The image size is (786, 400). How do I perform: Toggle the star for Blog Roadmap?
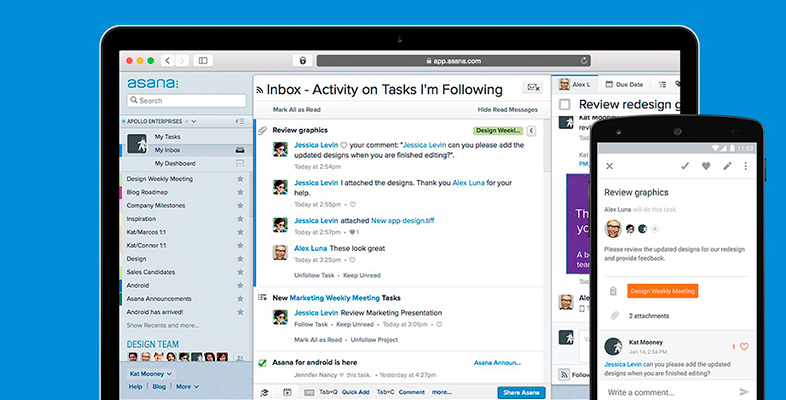(240, 192)
